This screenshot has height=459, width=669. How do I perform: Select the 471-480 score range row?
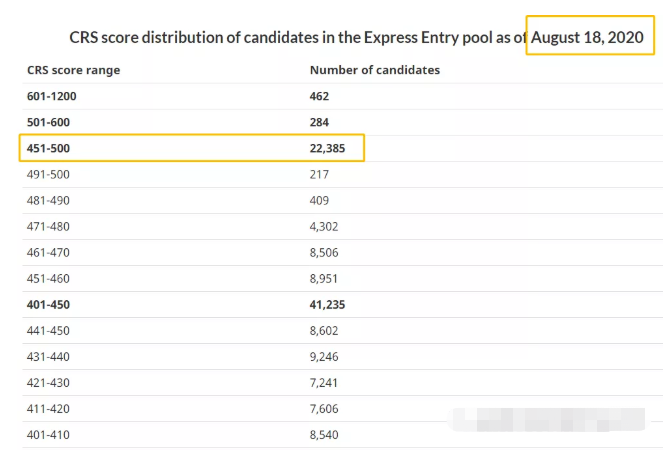pyautogui.click(x=48, y=226)
